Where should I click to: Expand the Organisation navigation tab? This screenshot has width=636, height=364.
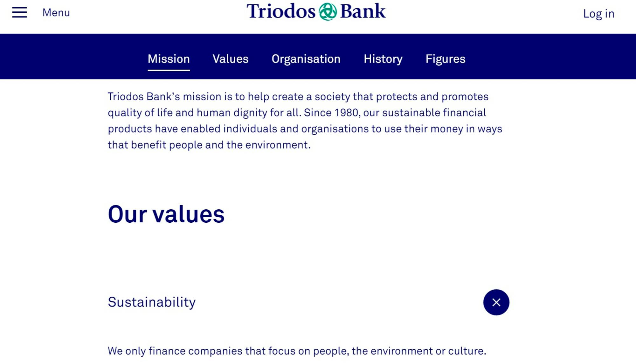(x=306, y=59)
